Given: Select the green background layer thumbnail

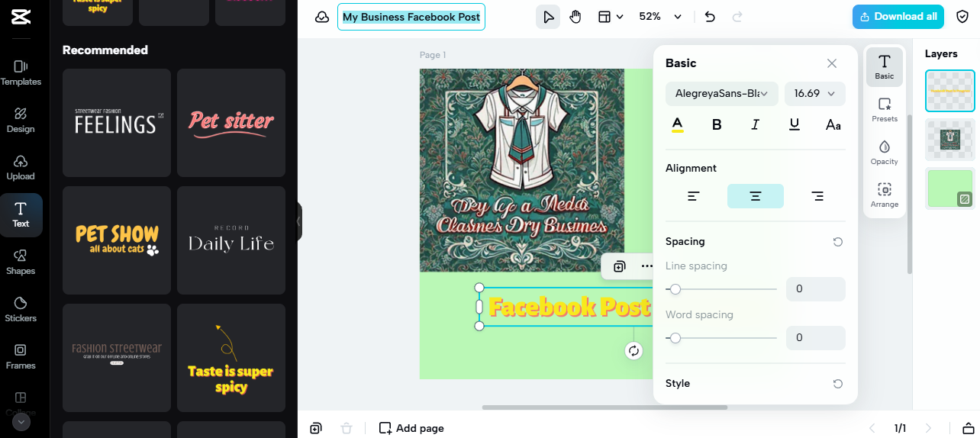Looking at the screenshot, I should click(950, 188).
